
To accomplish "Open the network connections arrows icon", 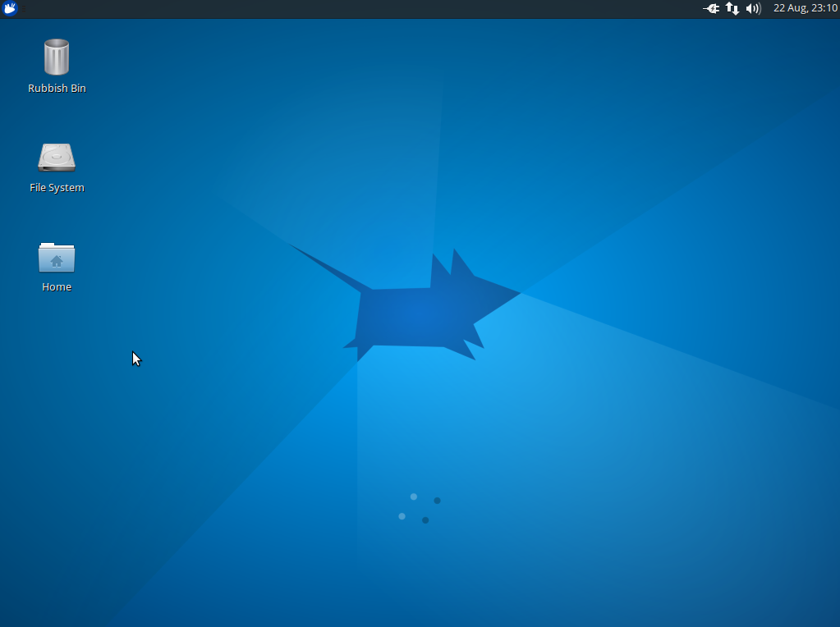I will [x=732, y=8].
